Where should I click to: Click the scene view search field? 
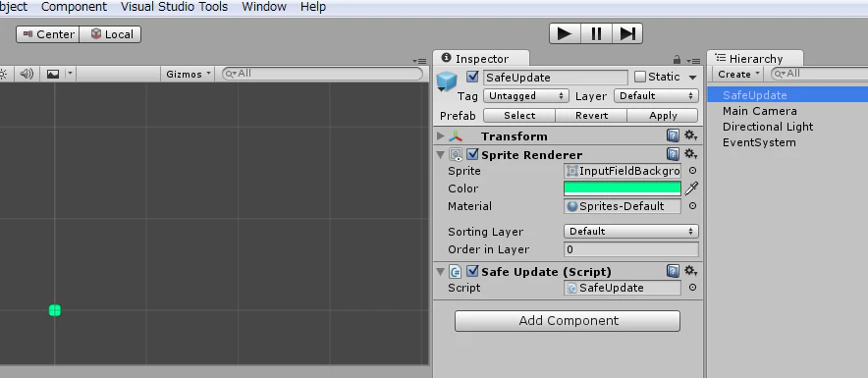[x=322, y=73]
